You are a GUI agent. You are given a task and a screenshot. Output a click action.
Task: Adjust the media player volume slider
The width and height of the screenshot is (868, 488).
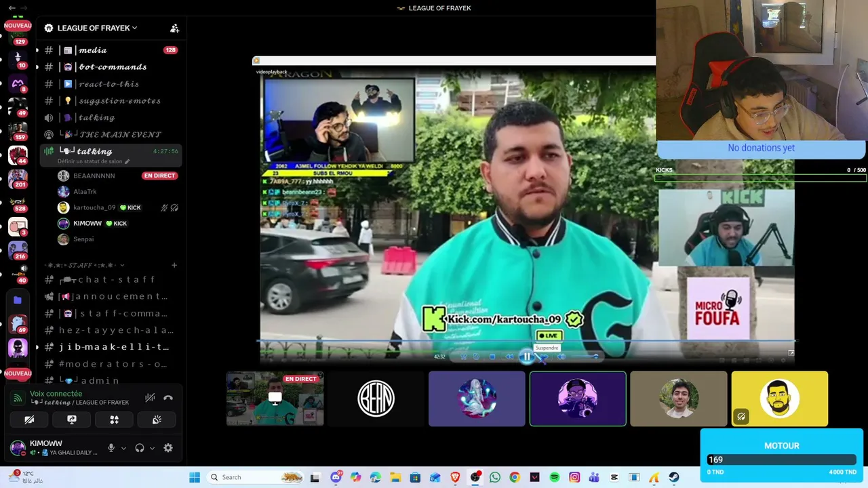pos(583,357)
